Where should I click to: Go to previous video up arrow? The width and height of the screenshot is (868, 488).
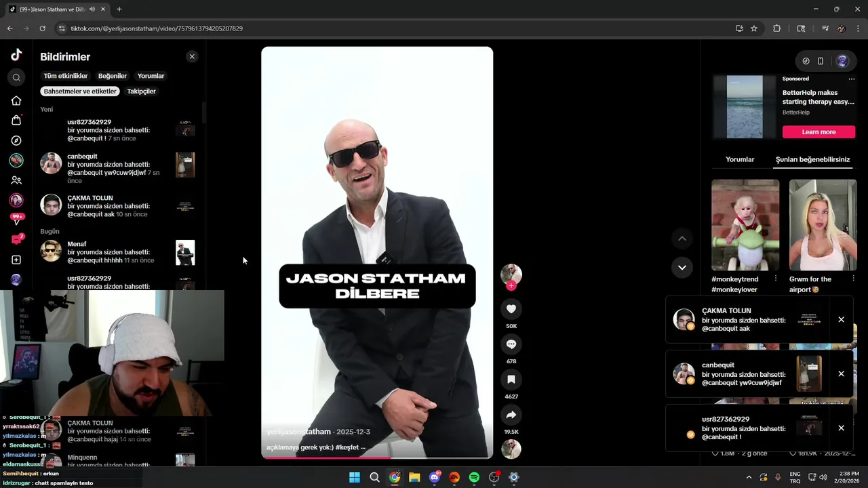(682, 239)
